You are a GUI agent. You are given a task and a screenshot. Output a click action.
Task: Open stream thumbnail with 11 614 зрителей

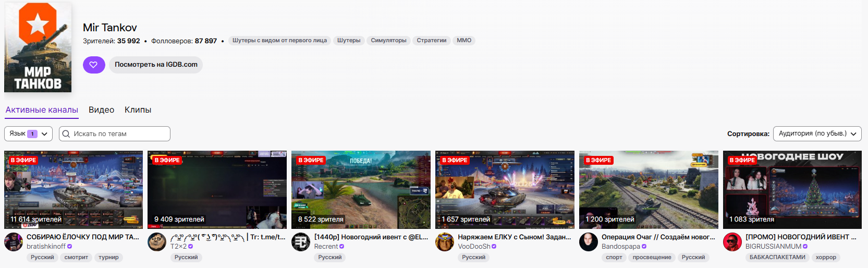tap(74, 190)
